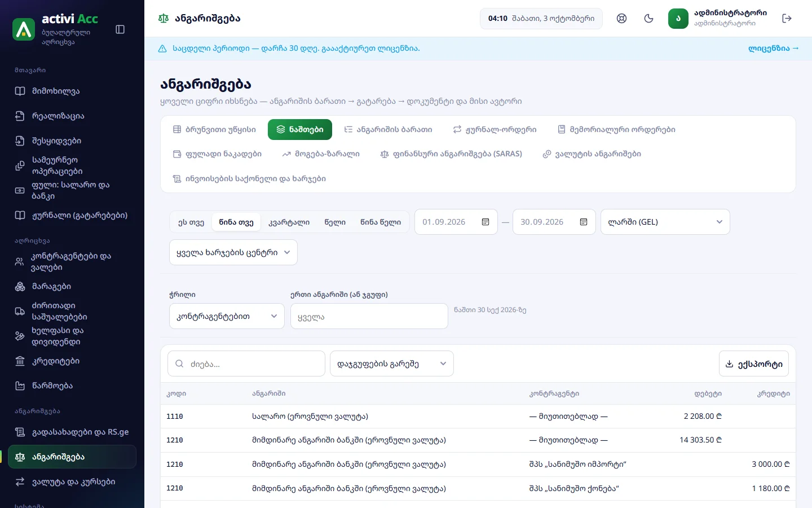Select the ფულადი ნაკადები report tab
The height and width of the screenshot is (508, 812).
pyautogui.click(x=217, y=154)
